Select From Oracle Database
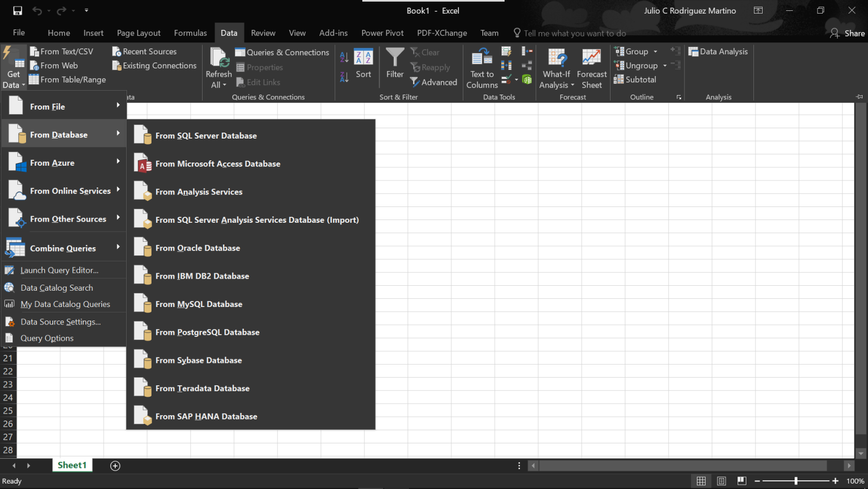868x489 pixels. [251, 248]
